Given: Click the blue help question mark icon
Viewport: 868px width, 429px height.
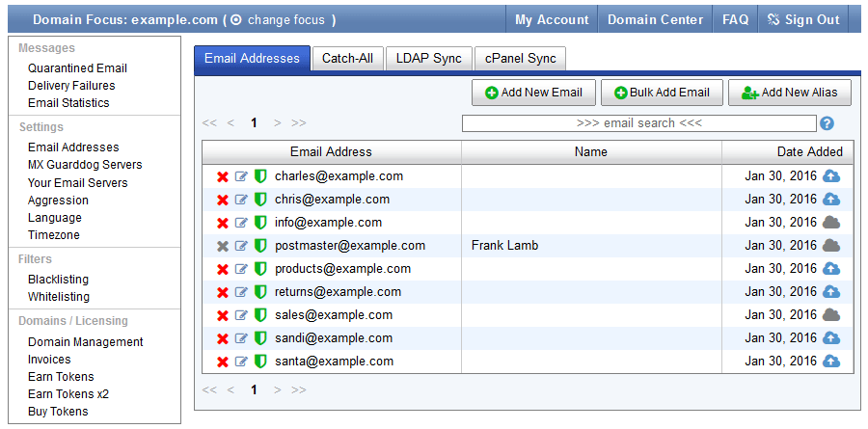Looking at the screenshot, I should (827, 123).
